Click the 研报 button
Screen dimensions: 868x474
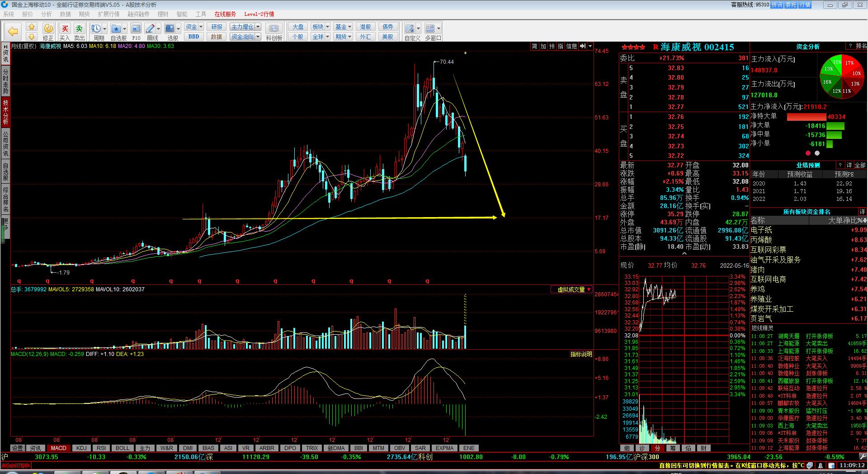click(217, 27)
